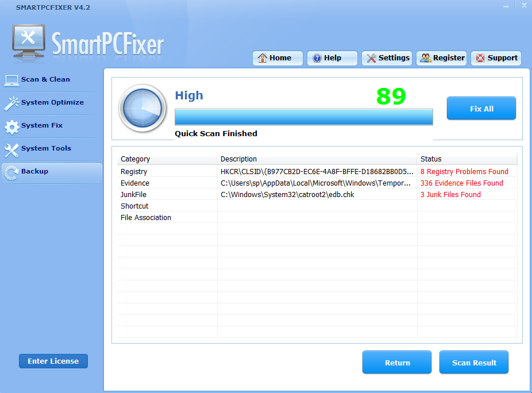Click the Description column header
Screen dimensions: 532x393
click(238, 159)
